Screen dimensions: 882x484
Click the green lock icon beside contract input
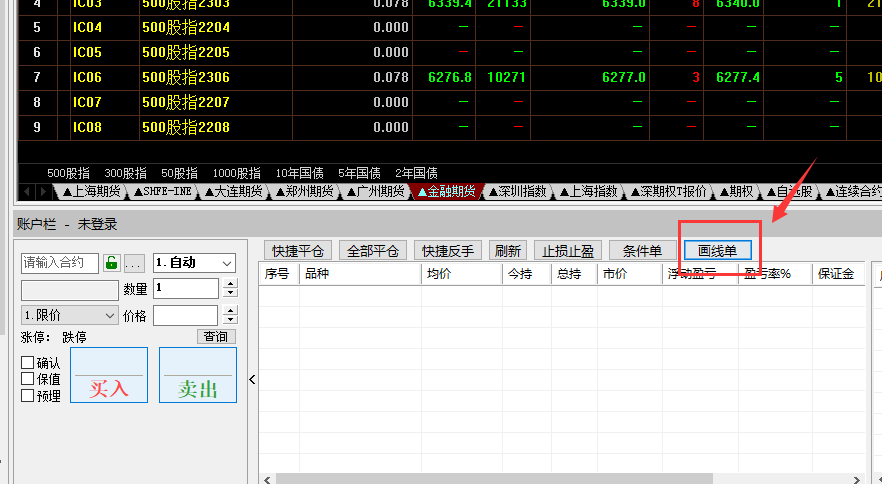point(111,263)
